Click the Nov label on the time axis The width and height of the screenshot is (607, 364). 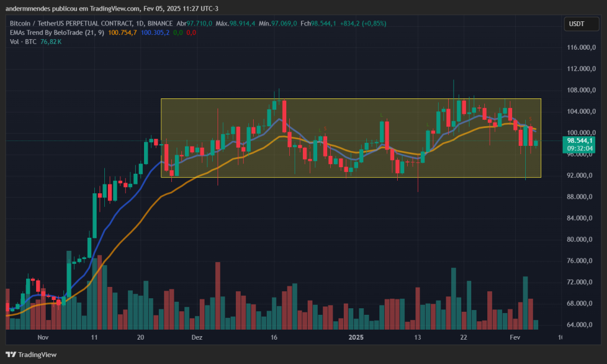pos(43,337)
